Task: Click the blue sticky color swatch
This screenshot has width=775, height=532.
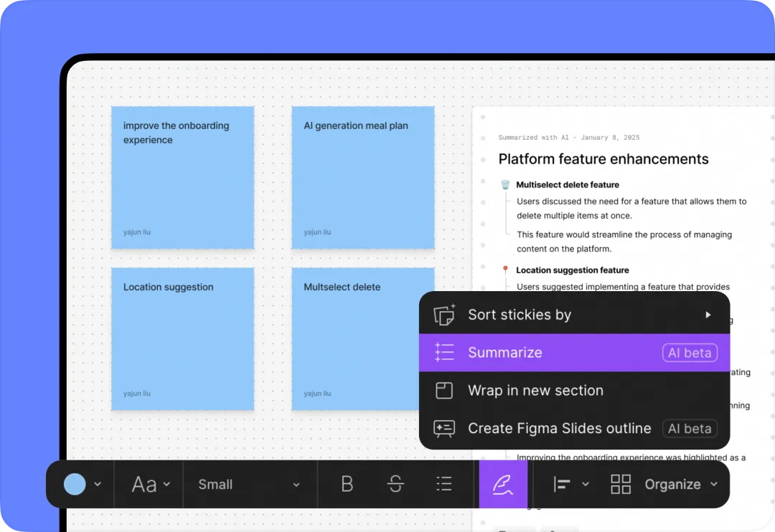Action: [75, 485]
